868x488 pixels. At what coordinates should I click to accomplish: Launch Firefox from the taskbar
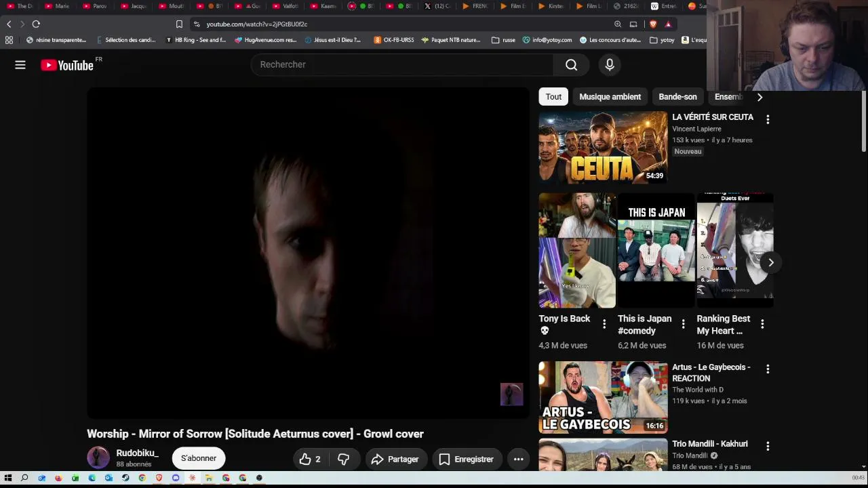point(58,478)
